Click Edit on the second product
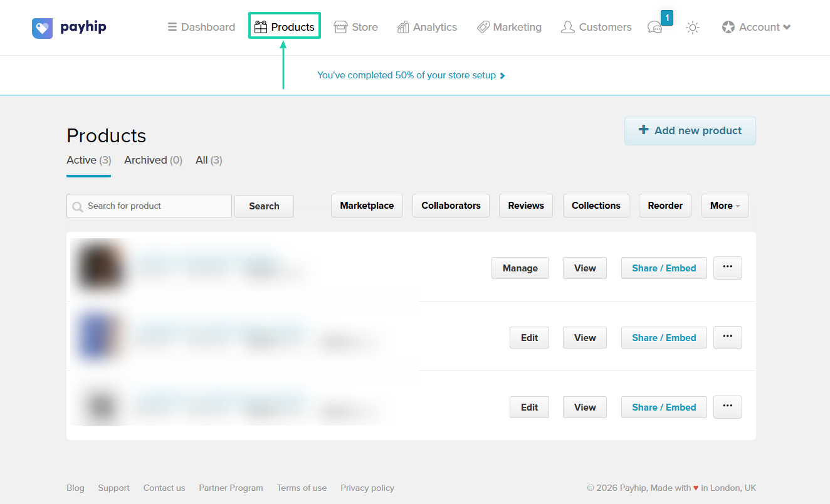The height and width of the screenshot is (504, 830). [529, 337]
